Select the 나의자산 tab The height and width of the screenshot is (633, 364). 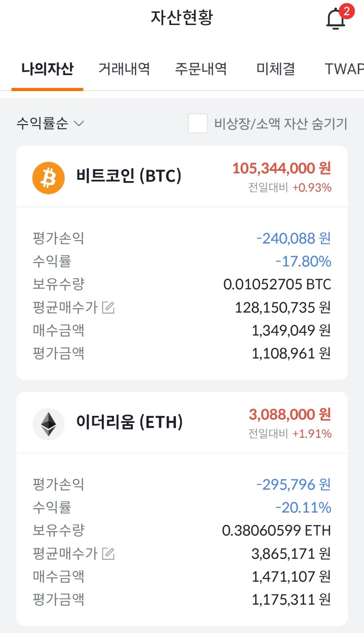click(x=47, y=69)
